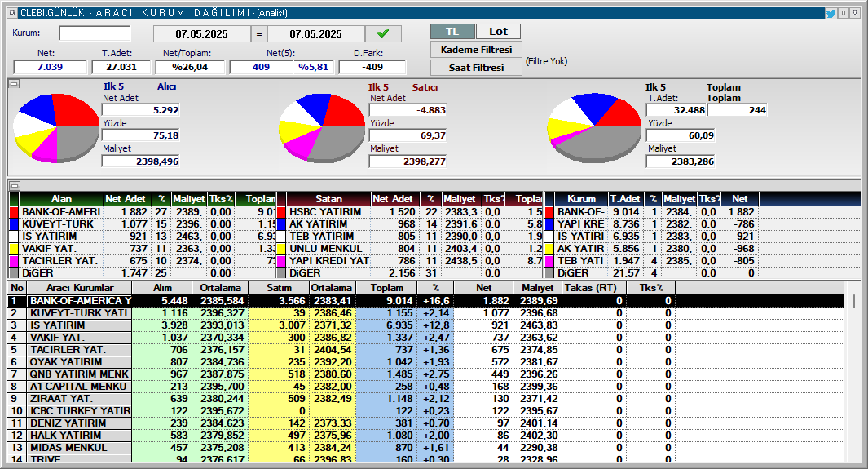Click Net value 7.039 field
The image size is (868, 469).
[51, 67]
